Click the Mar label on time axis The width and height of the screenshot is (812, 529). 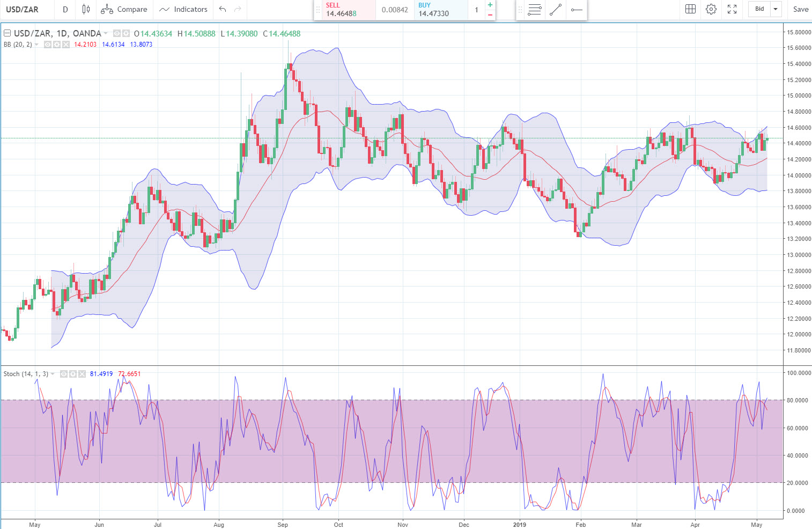click(637, 525)
